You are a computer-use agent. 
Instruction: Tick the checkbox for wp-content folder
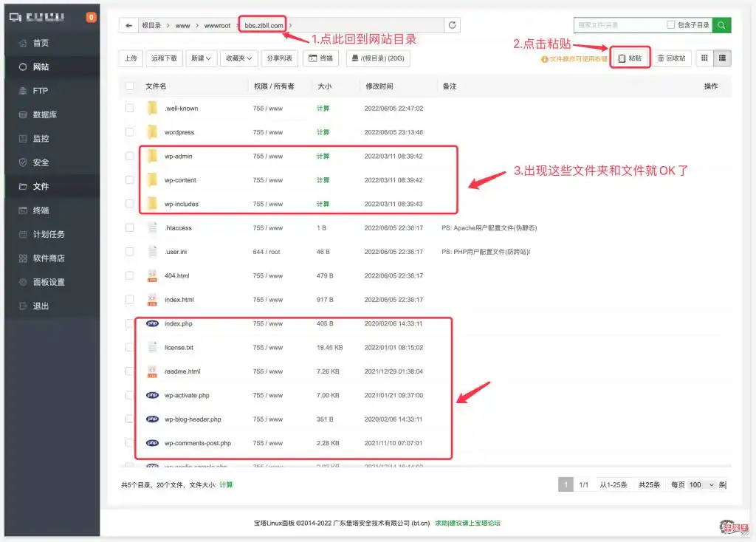(130, 180)
